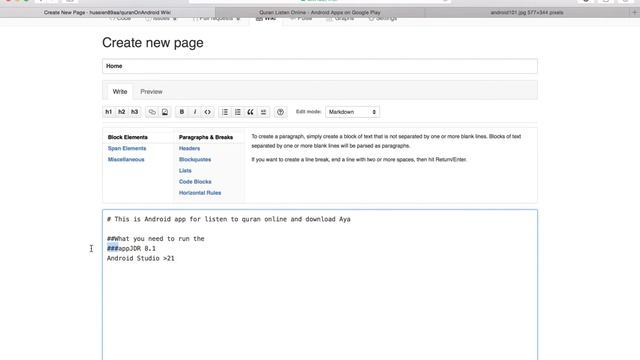
Task: Switch to the Write tab
Action: coord(120,91)
